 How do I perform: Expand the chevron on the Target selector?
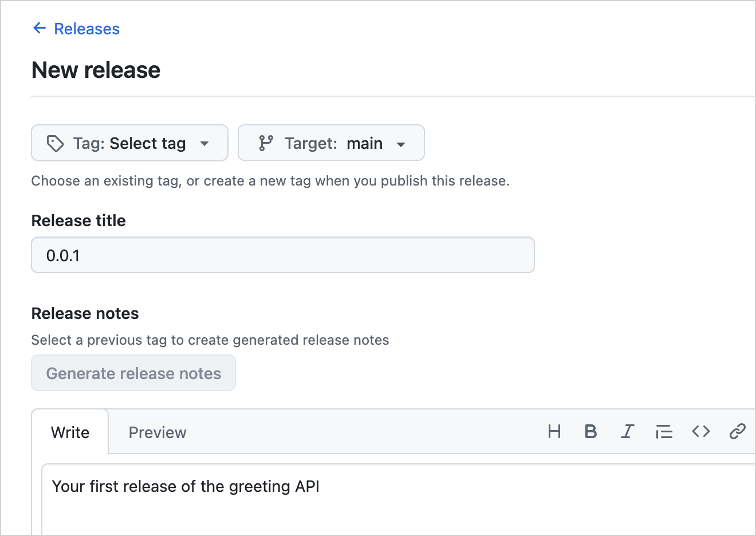tap(402, 144)
